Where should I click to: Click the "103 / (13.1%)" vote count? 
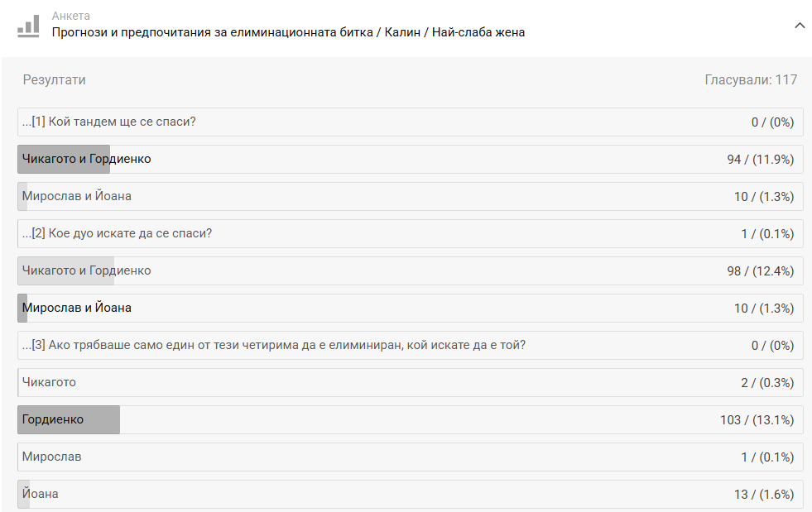[757, 420]
